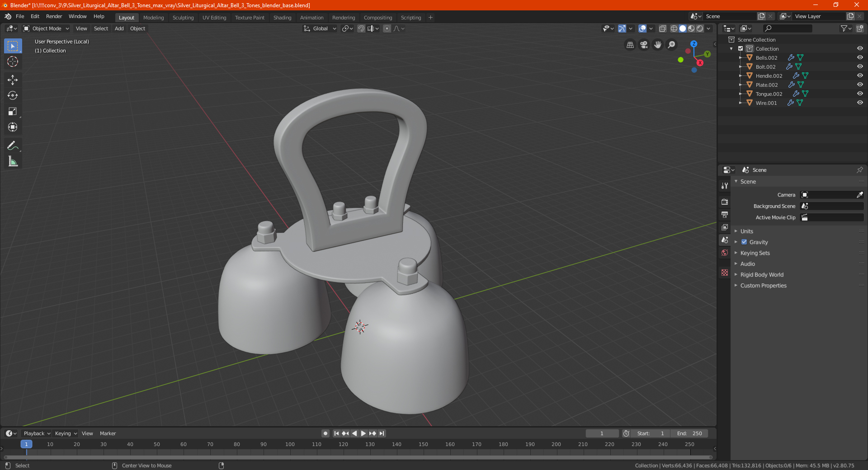Select the Cursor tool in toolbar
The image size is (868, 470).
point(13,62)
